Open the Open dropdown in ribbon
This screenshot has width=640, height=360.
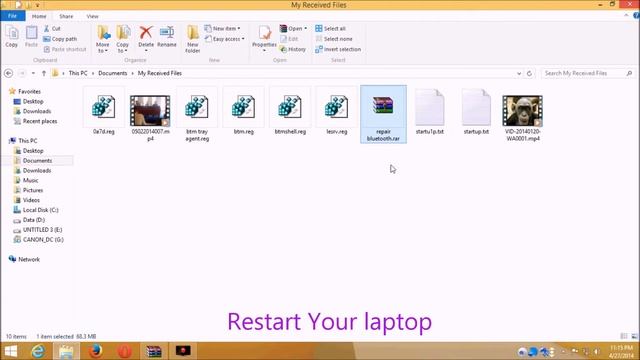click(293, 29)
